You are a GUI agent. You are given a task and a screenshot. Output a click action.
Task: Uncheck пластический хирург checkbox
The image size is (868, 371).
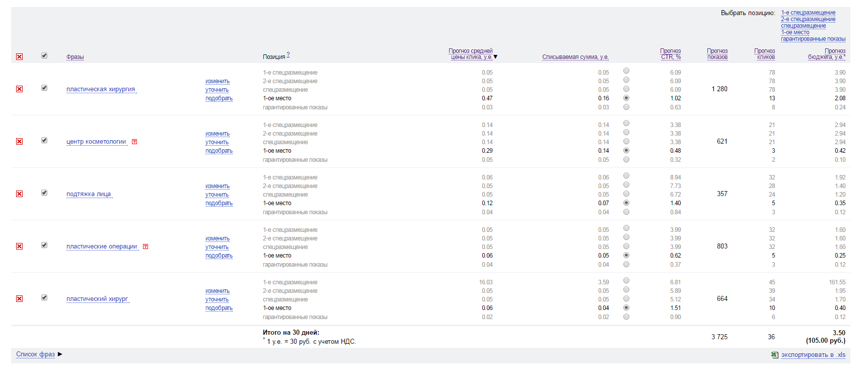tap(44, 297)
